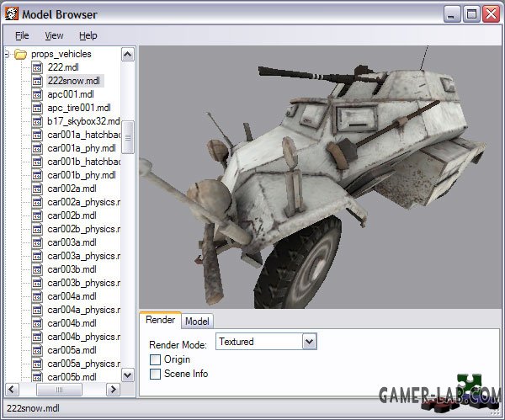Select car003b.mdl in the list

point(72,269)
